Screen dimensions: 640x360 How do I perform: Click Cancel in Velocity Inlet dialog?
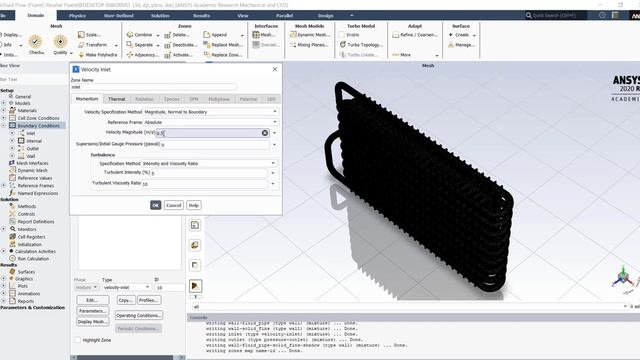coord(173,205)
